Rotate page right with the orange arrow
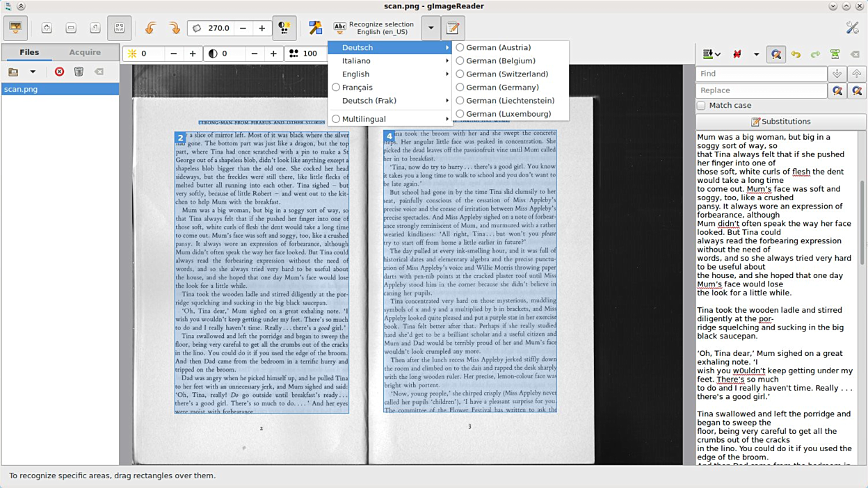868x488 pixels. pos(174,29)
